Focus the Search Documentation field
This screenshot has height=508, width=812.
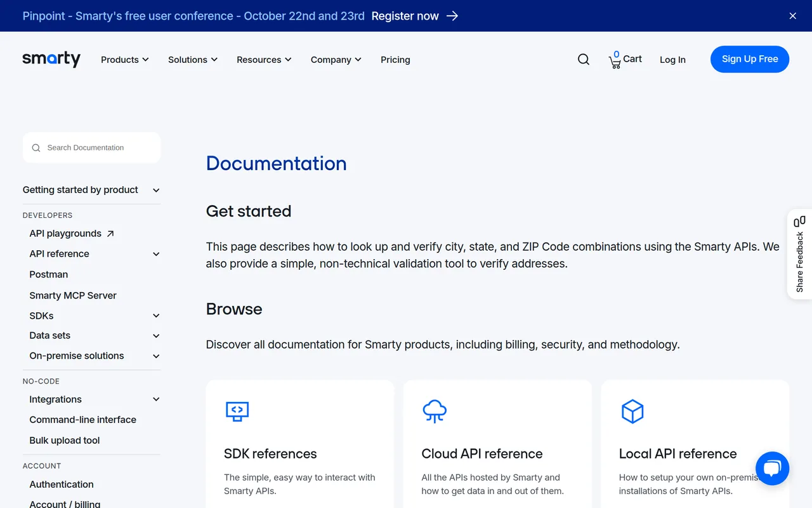click(91, 147)
